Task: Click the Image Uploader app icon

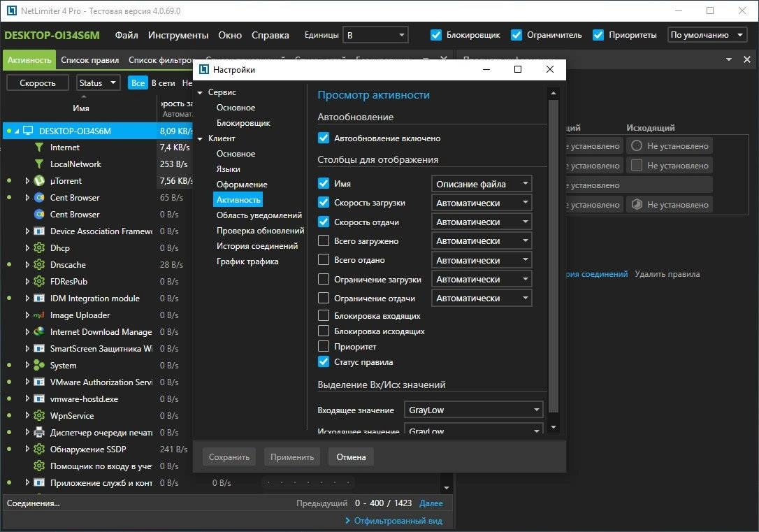Action: pos(39,315)
